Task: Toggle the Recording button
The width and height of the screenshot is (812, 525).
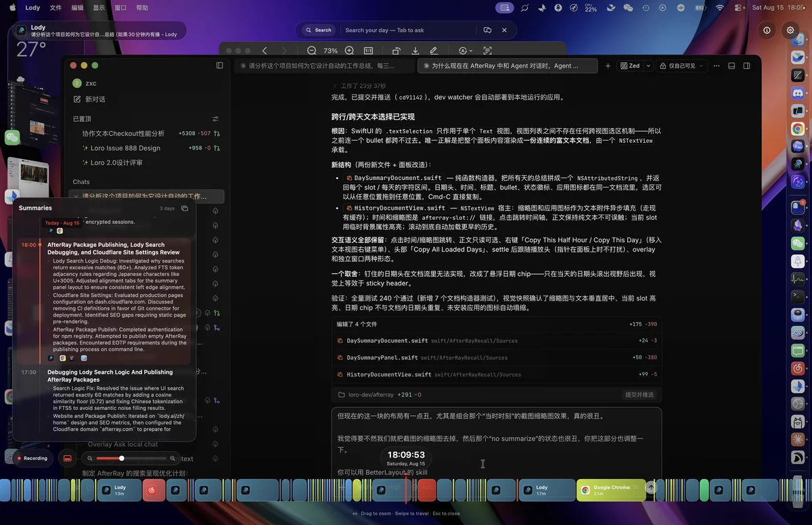Action: point(32,458)
